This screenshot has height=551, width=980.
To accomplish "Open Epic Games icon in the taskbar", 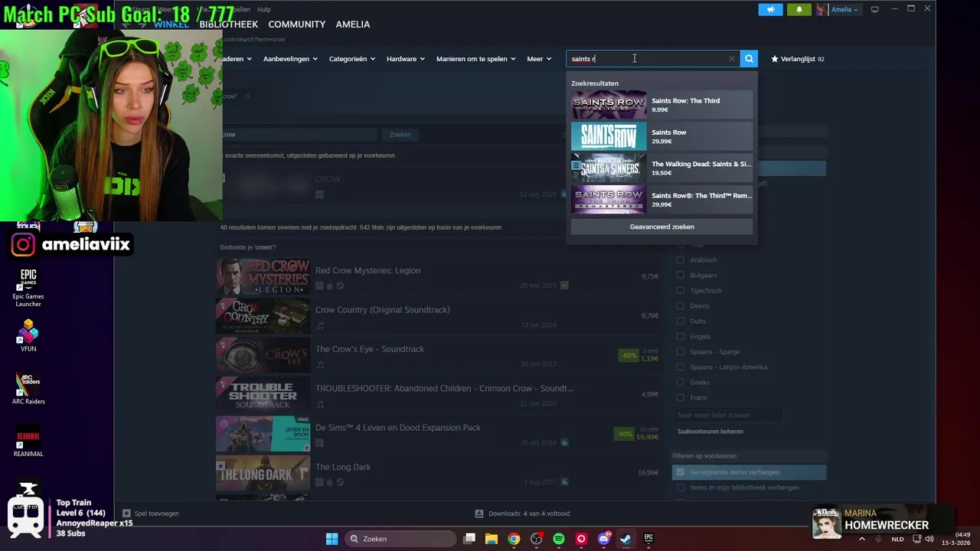I will [648, 539].
